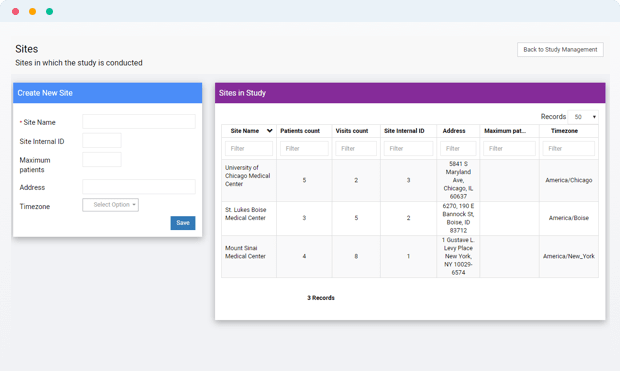Viewport: 620px width, 371px height.
Task: Click the Site Internal ID filter box
Action: click(408, 148)
